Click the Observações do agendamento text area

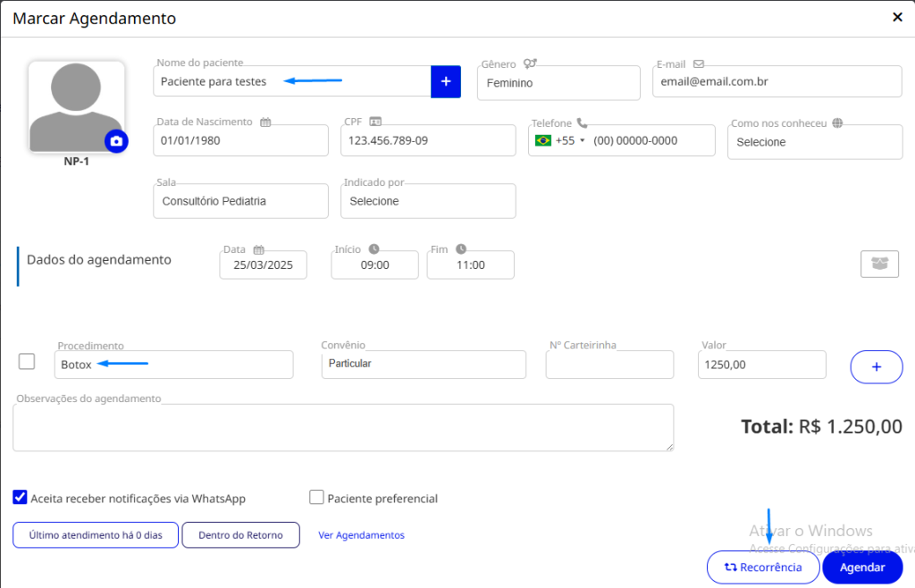click(343, 427)
